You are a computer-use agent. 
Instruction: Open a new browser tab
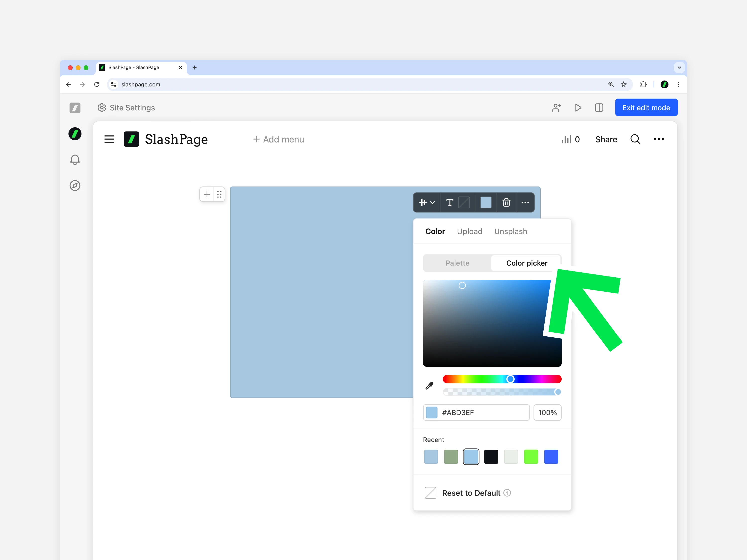(x=194, y=67)
